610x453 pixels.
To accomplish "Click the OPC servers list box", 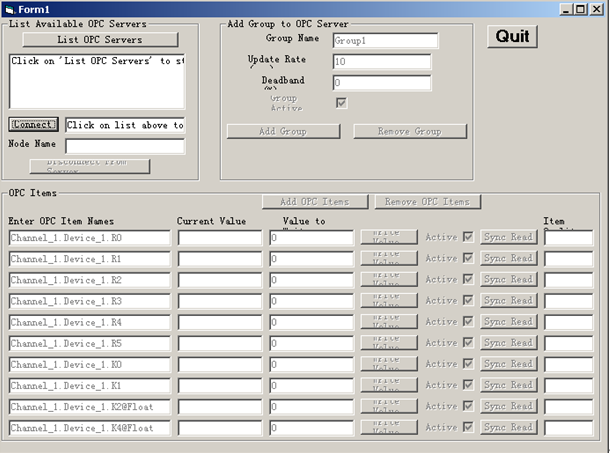I will [x=97, y=80].
